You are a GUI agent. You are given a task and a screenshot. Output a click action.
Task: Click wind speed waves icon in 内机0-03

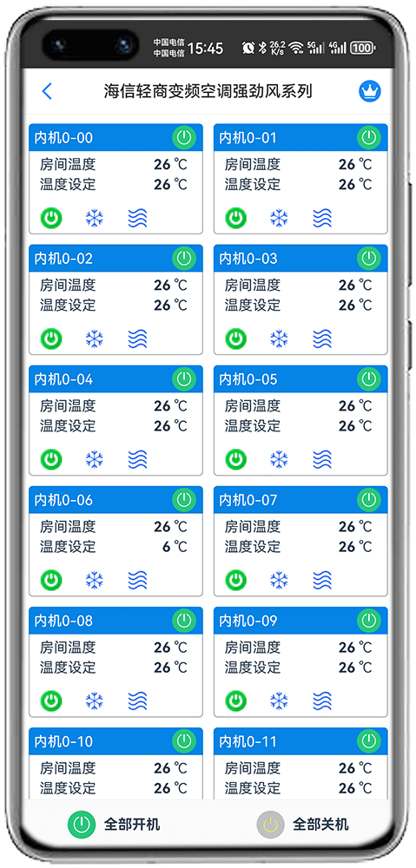322,339
